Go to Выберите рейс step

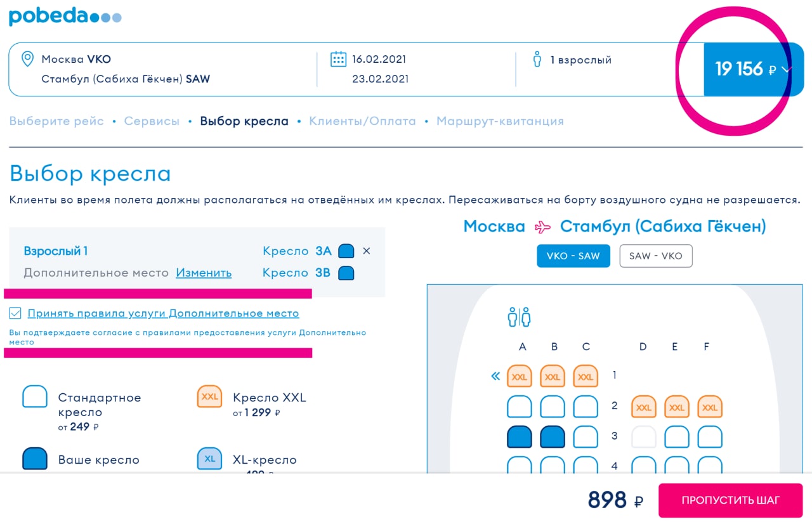tap(56, 121)
